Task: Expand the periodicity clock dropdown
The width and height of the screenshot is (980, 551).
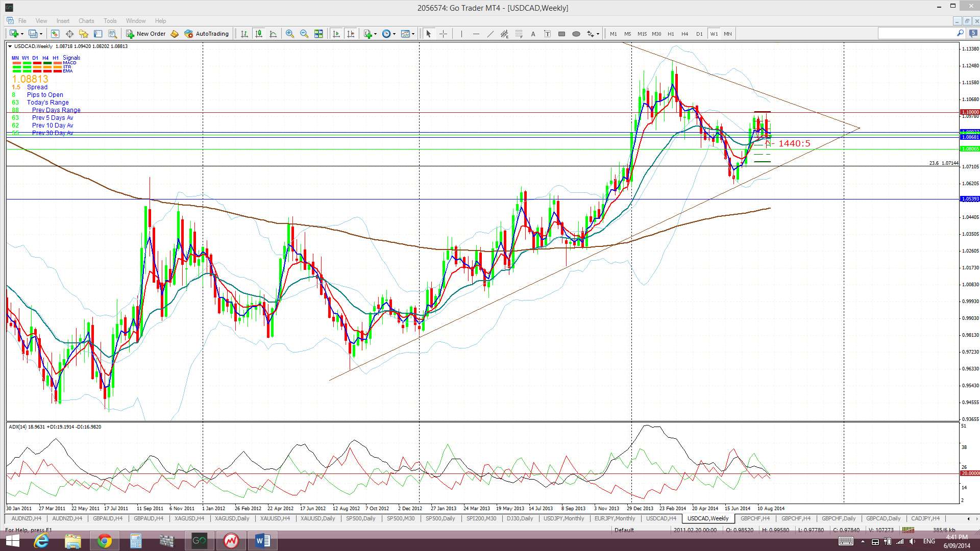Action: 394,34
